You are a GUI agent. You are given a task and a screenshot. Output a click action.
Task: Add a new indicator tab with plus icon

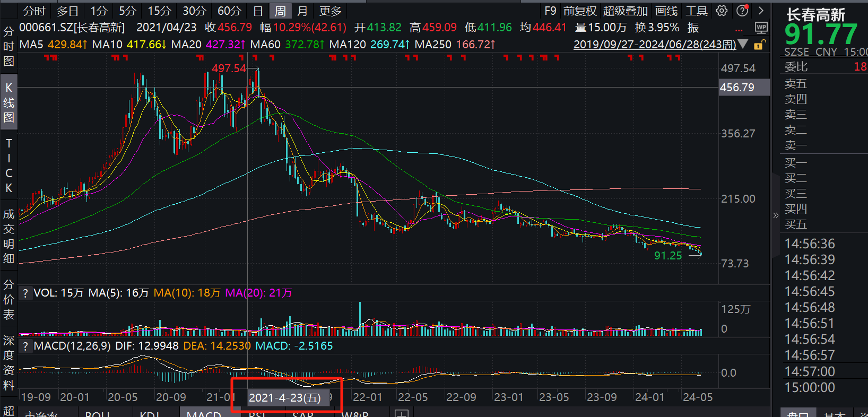402,414
